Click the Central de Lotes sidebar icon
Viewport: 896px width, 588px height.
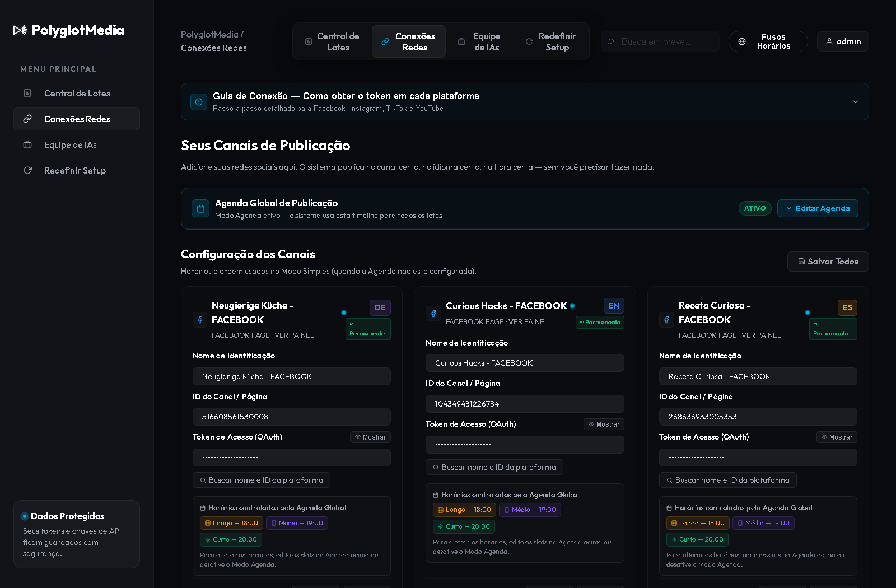pos(27,93)
